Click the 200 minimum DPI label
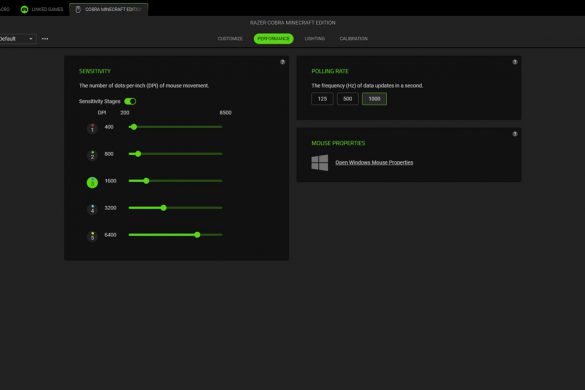The image size is (585, 390). (125, 112)
